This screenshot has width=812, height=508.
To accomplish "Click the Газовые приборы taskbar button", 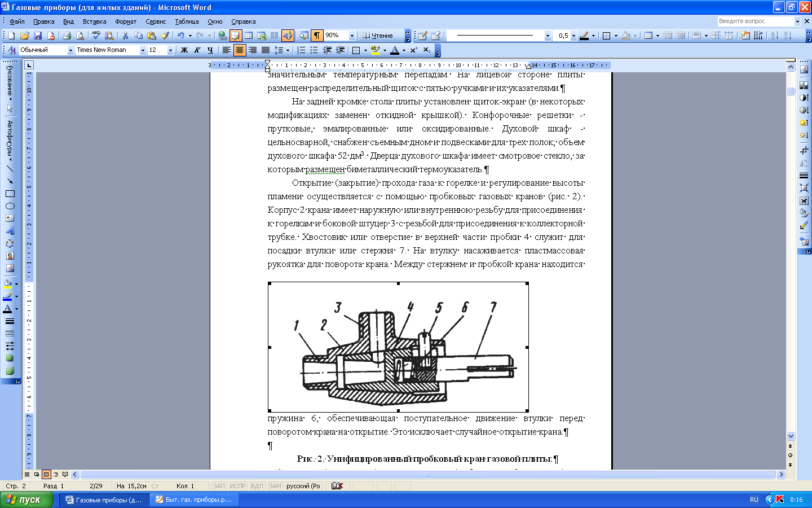I will click(104, 500).
